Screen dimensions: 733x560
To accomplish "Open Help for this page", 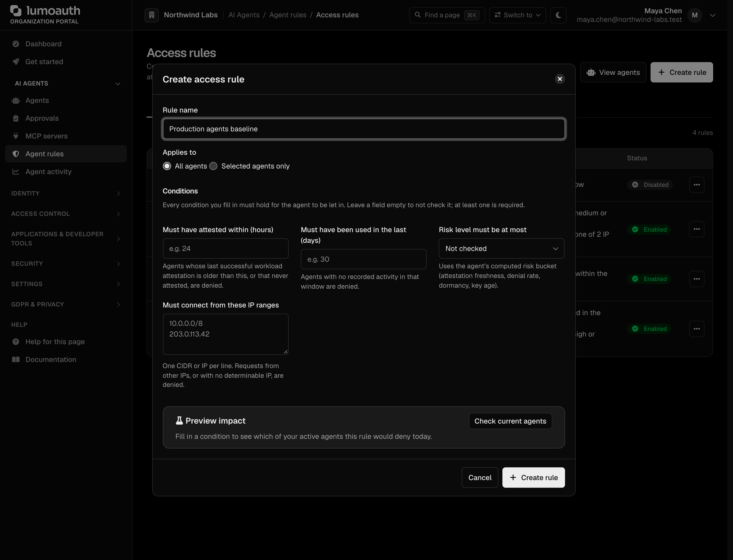I will click(66, 342).
